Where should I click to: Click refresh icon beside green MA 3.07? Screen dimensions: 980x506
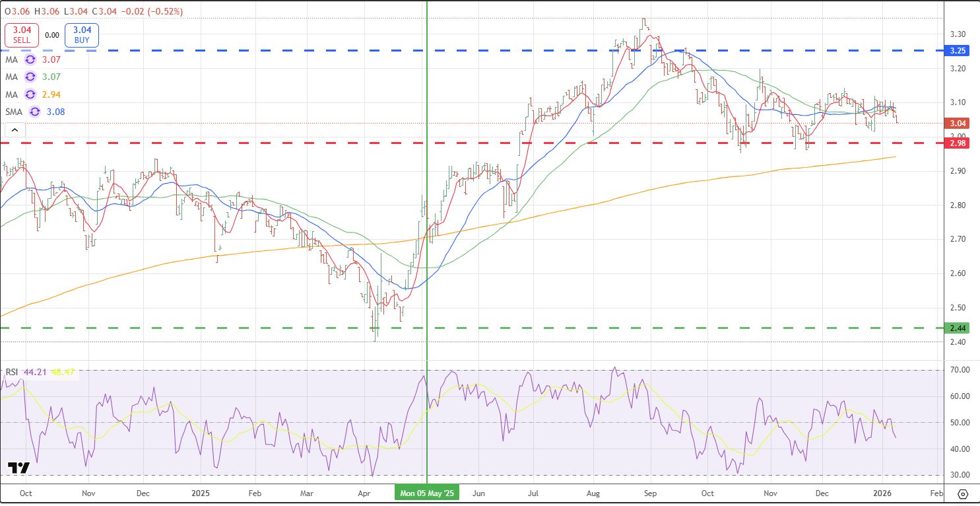click(30, 77)
